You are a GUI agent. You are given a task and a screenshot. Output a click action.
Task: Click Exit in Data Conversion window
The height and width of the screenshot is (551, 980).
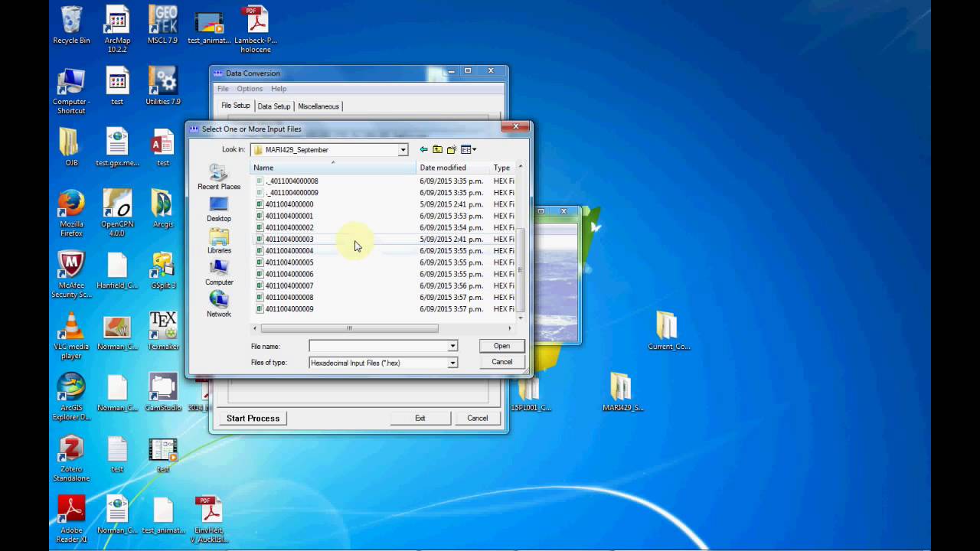tap(420, 418)
